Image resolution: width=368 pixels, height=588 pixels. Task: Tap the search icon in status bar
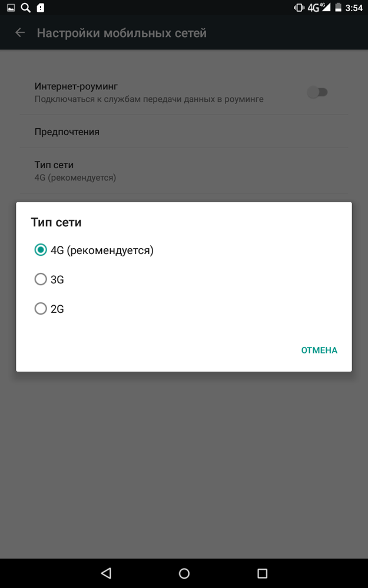tap(25, 8)
